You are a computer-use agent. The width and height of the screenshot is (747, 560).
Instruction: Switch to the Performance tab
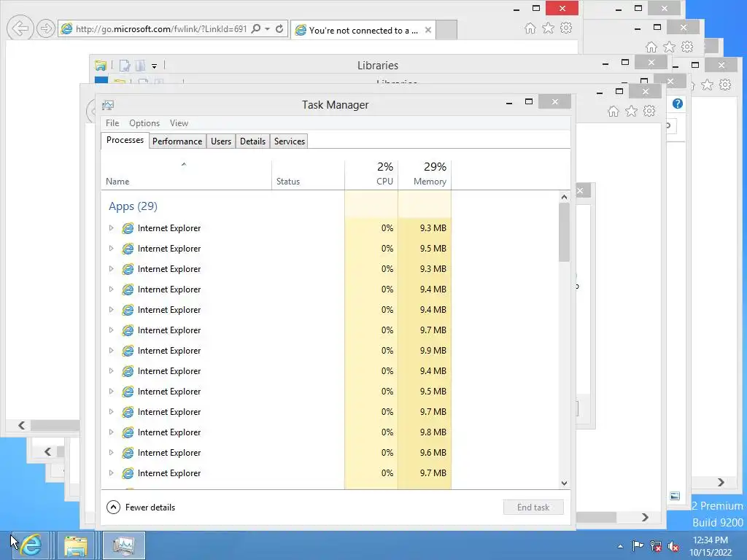tap(177, 141)
